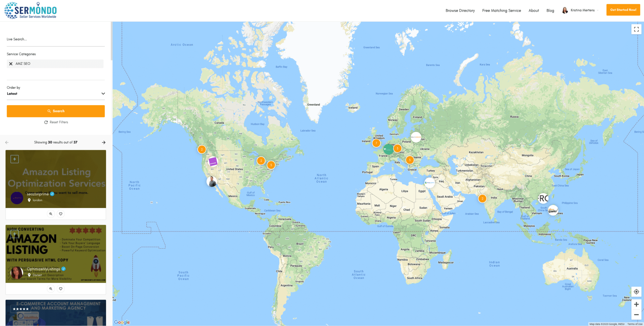644x326 pixels.
Task: Open the cluster of 2 near Great Lakes
Action: click(261, 161)
